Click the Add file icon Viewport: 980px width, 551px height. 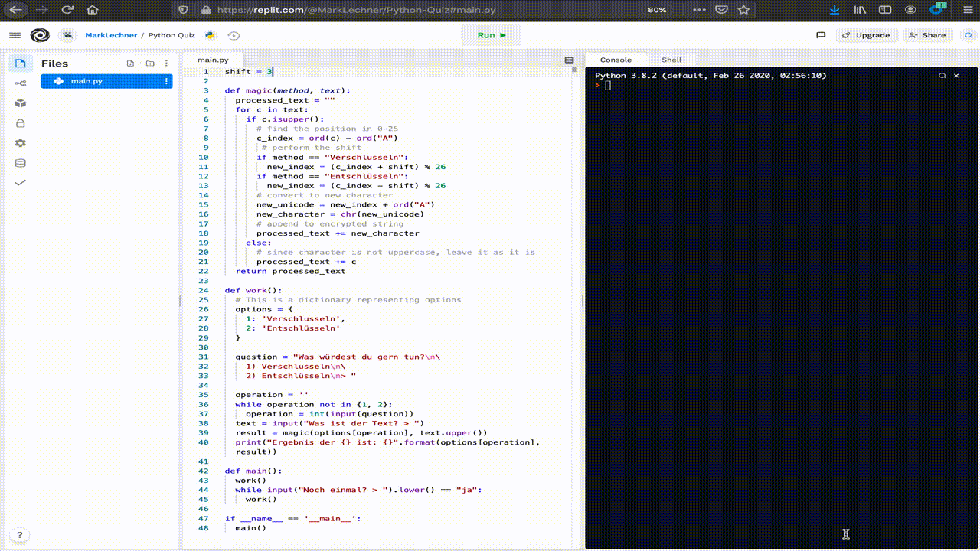click(130, 64)
